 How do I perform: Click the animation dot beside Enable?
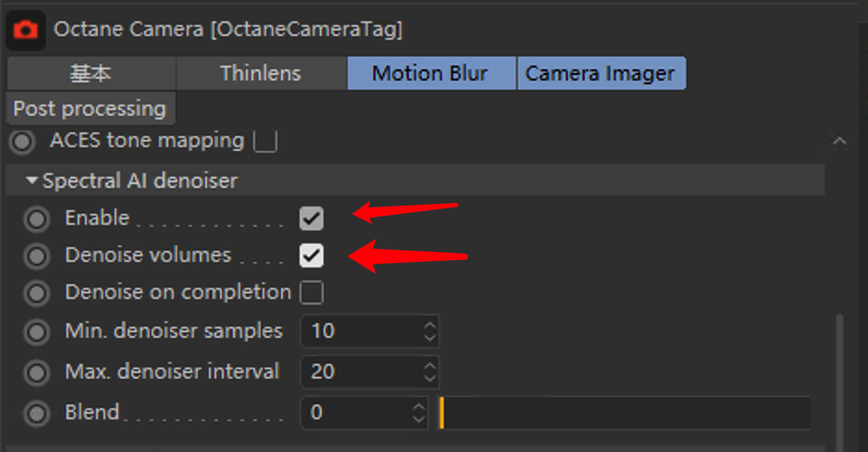pos(37,219)
